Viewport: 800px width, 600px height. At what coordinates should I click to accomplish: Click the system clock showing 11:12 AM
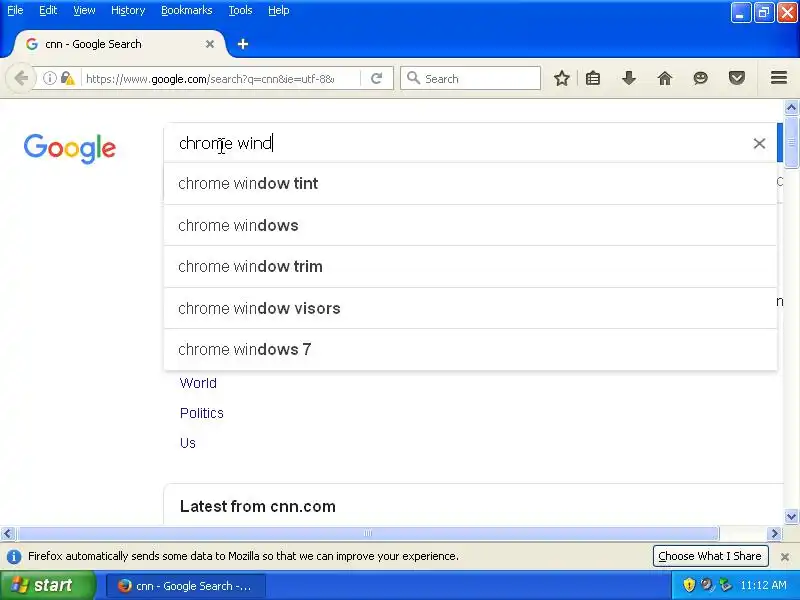click(763, 585)
